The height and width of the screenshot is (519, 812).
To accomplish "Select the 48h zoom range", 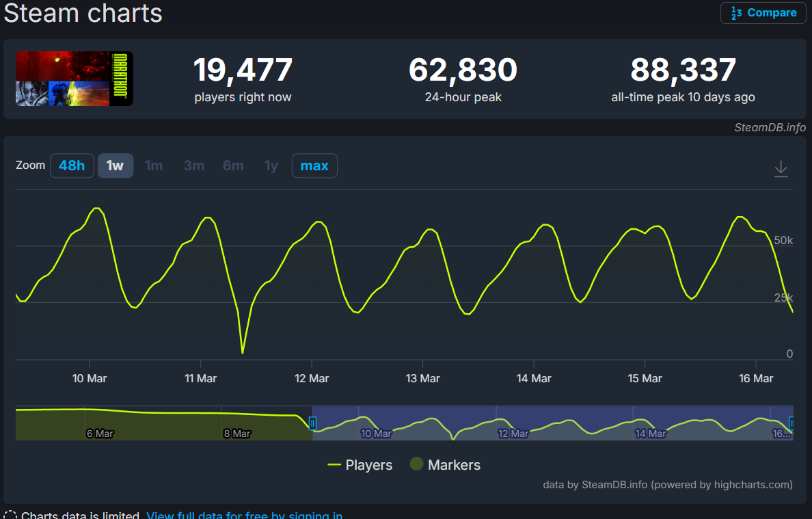I will tap(72, 165).
